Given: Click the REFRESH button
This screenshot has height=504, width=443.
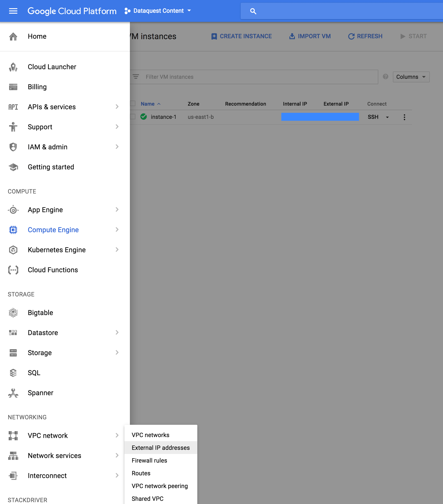Looking at the screenshot, I should pos(365,36).
